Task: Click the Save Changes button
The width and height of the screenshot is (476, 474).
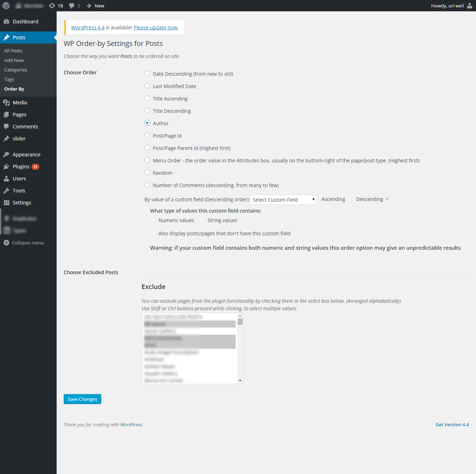Action: coord(82,399)
